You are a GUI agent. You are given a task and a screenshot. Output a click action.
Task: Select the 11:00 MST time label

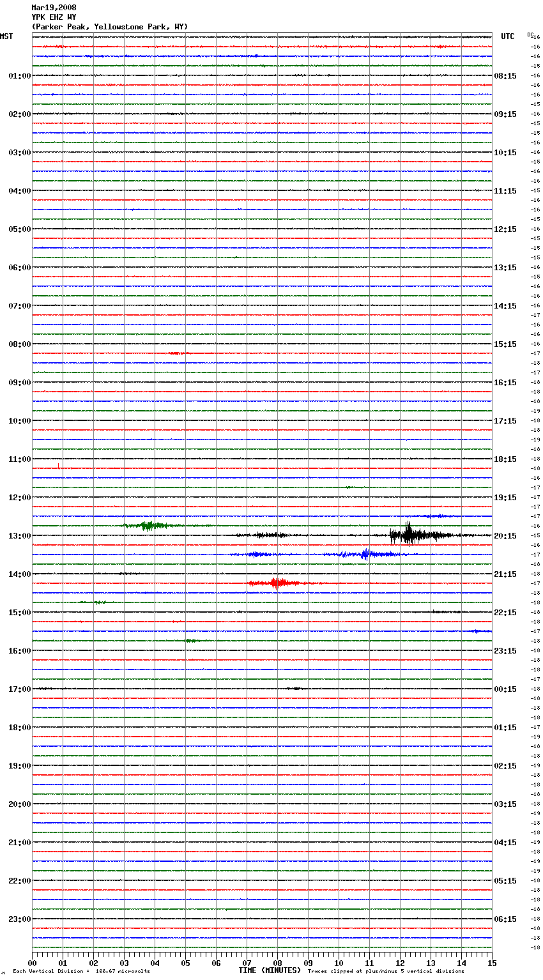pos(20,459)
